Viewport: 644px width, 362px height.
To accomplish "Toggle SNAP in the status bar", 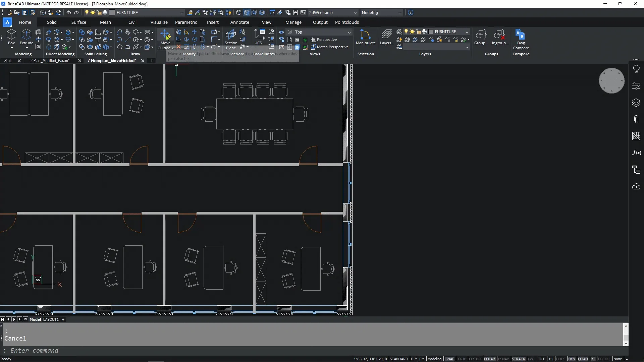I will click(x=449, y=359).
